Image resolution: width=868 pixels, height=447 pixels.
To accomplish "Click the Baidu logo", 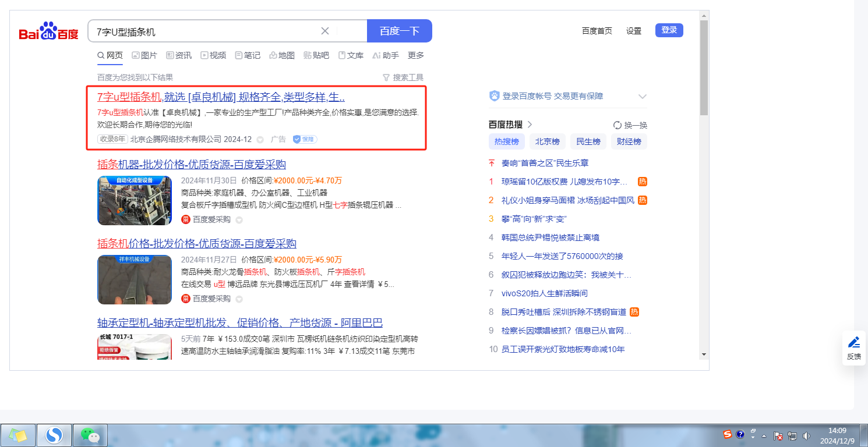I will 49,32.
